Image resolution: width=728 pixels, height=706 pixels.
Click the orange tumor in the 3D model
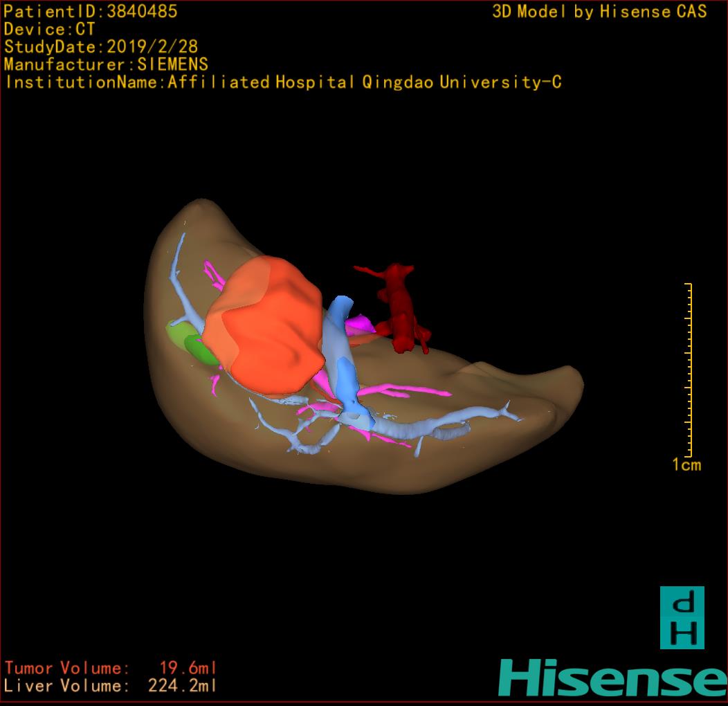[263, 325]
